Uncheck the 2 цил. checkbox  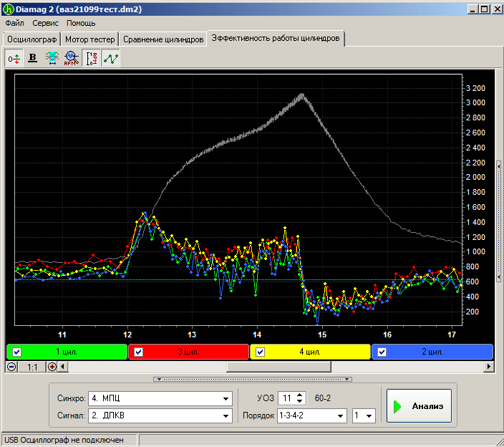(x=382, y=352)
